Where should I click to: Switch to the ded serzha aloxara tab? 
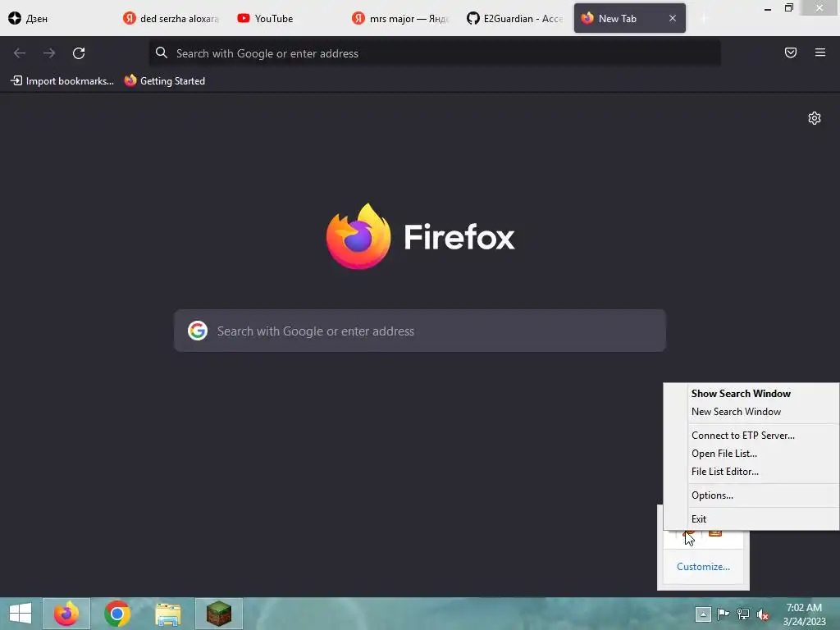(171, 18)
